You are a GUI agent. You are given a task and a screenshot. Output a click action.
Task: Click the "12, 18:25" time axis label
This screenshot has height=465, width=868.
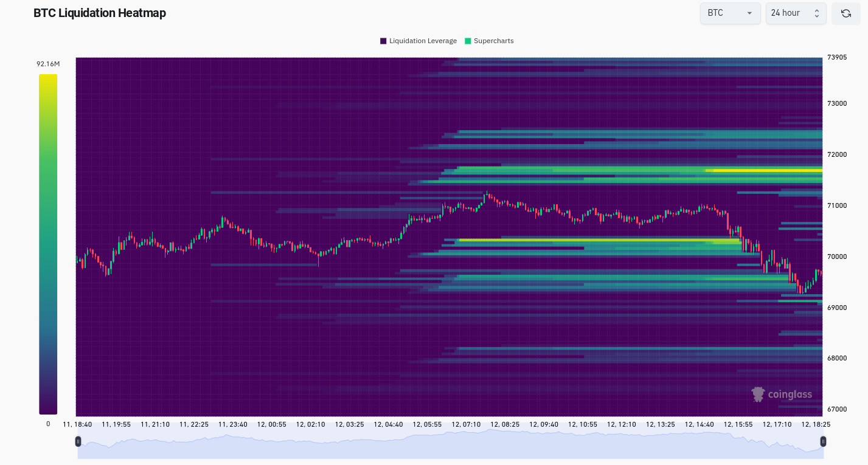pos(816,424)
